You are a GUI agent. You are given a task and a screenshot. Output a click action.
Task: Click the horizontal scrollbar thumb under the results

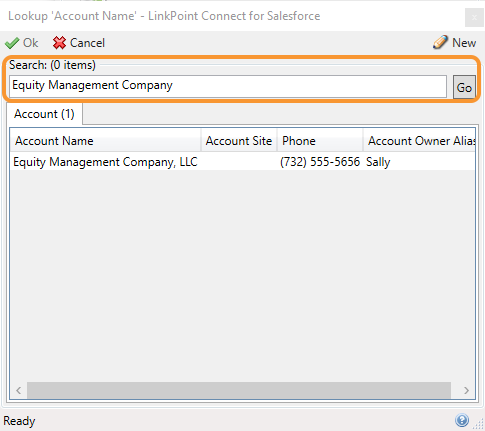click(x=239, y=390)
